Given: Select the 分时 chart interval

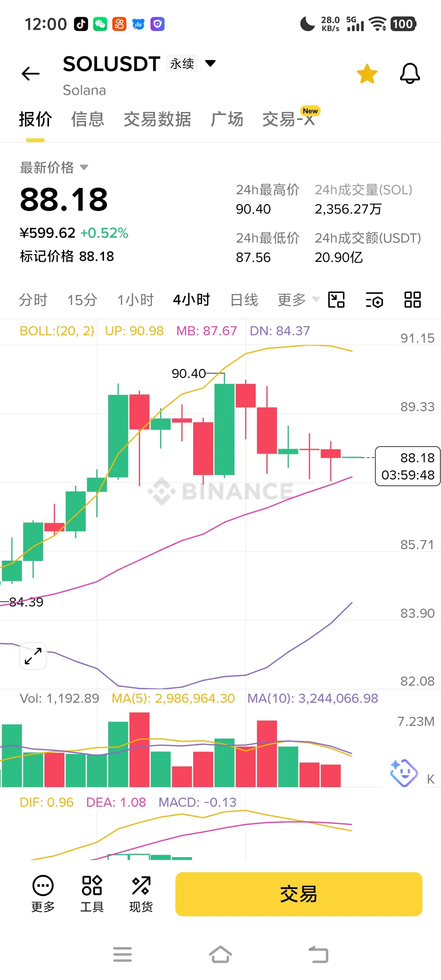Looking at the screenshot, I should click(33, 300).
